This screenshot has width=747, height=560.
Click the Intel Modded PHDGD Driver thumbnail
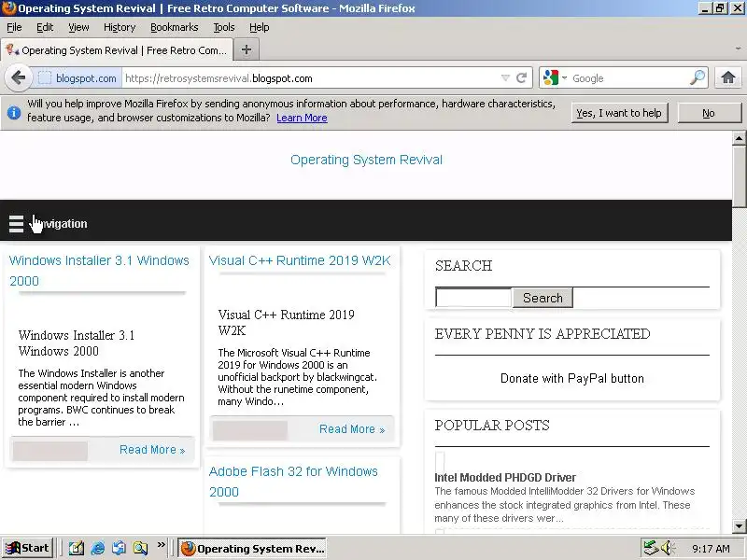[x=440, y=460]
